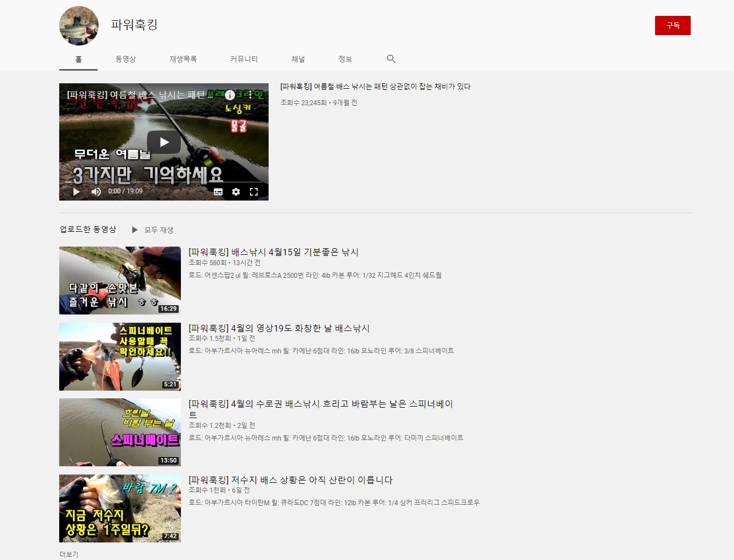Open the 재생목록 tab
This screenshot has height=560, width=734.
click(x=183, y=59)
